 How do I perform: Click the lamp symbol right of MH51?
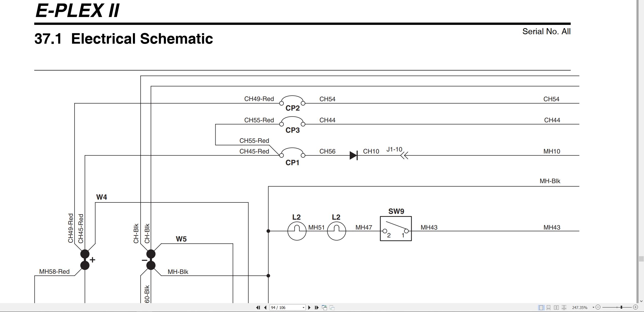(x=336, y=231)
